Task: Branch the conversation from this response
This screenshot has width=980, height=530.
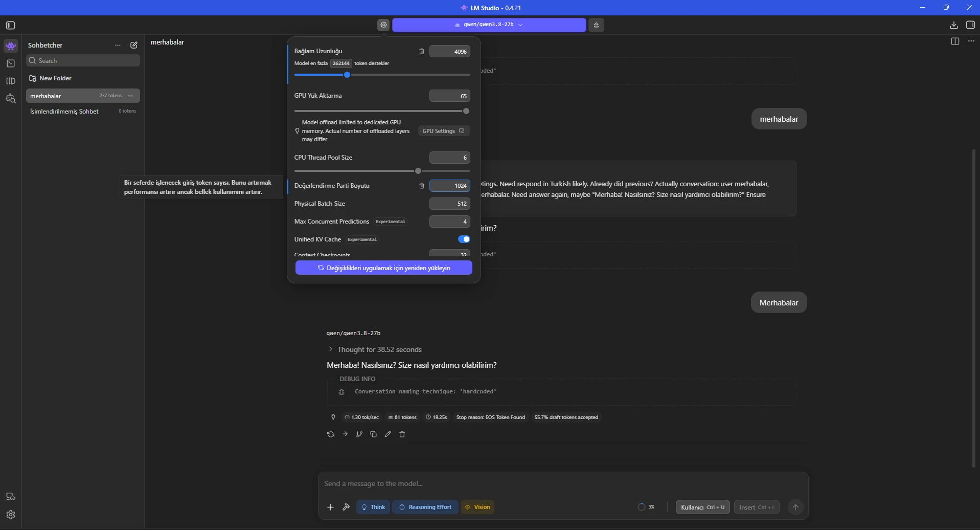Action: click(x=359, y=434)
